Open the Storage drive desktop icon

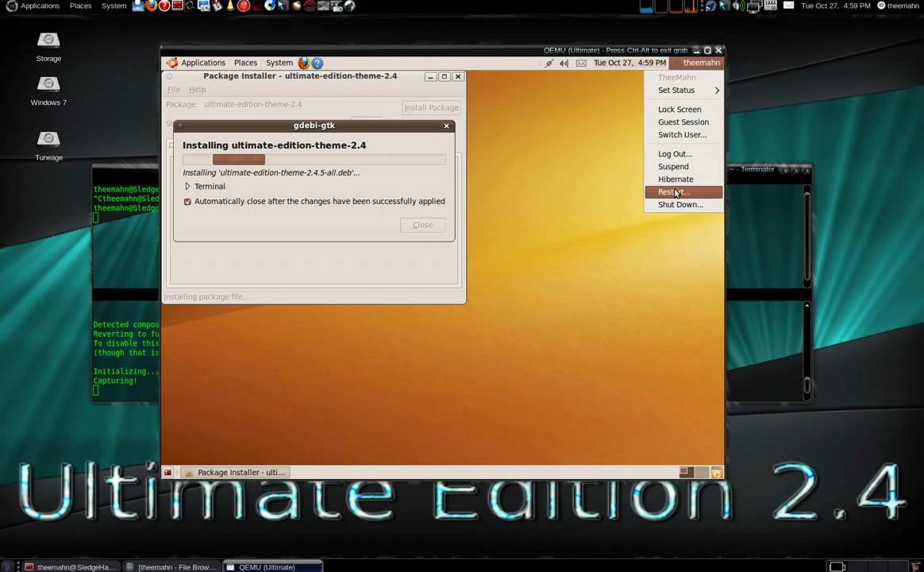[48, 47]
